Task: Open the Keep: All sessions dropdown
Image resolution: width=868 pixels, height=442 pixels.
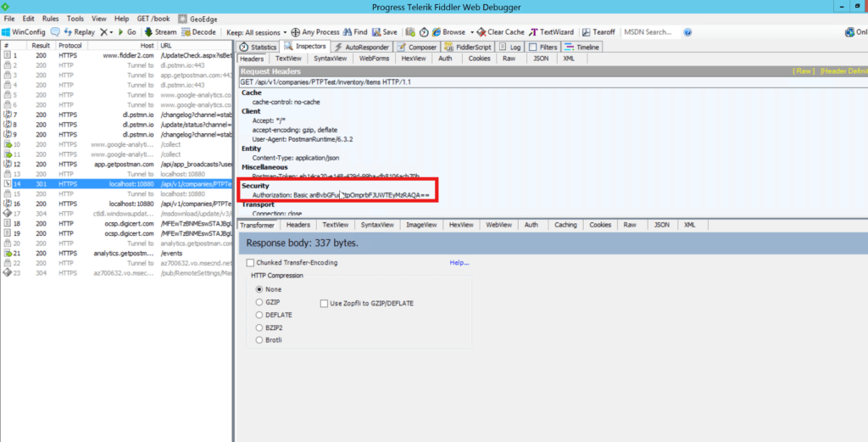Action: tap(257, 32)
